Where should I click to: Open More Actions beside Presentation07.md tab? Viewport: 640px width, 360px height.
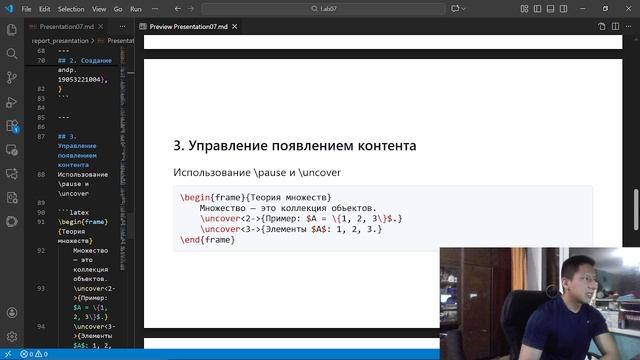tap(122, 27)
